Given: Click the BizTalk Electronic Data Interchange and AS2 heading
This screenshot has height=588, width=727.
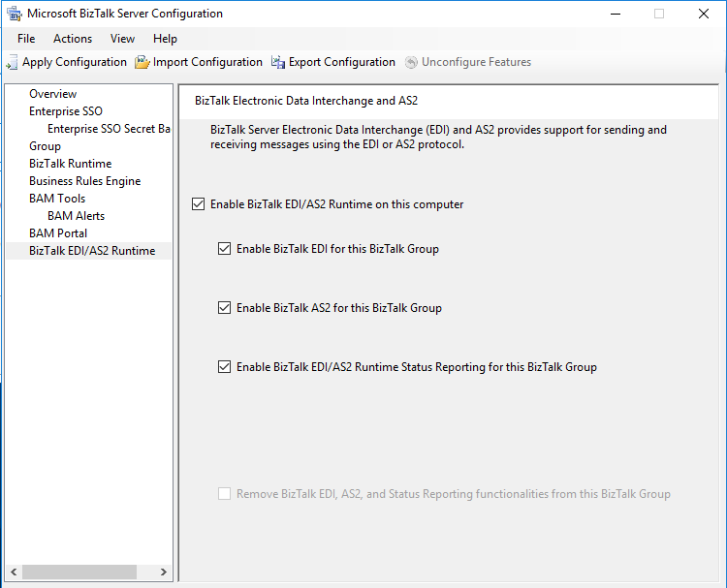Looking at the screenshot, I should 306,101.
